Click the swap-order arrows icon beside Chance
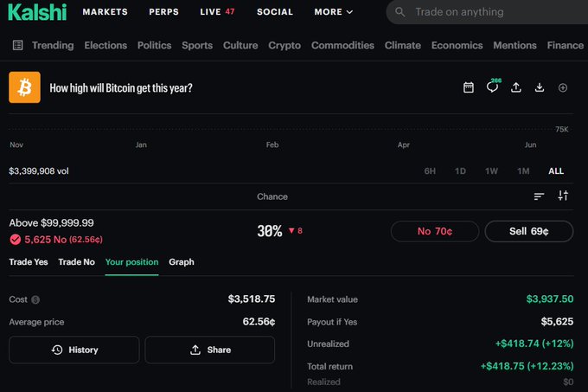 [563, 196]
